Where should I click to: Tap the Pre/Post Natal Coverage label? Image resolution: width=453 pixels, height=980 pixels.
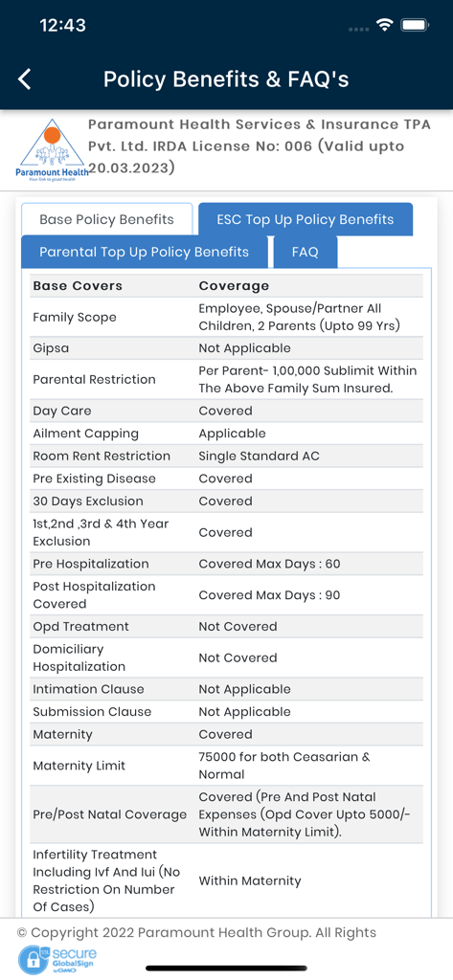pyautogui.click(x=109, y=813)
